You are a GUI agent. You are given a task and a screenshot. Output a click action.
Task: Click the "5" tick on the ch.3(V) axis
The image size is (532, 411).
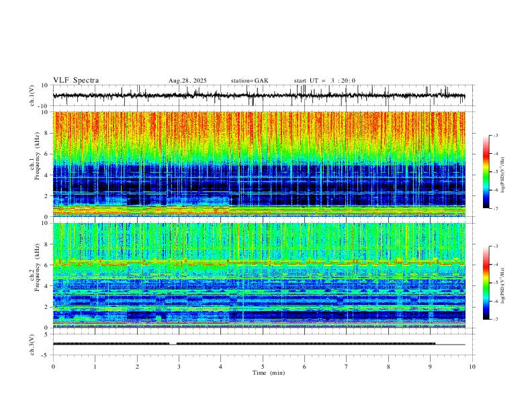coord(47,334)
